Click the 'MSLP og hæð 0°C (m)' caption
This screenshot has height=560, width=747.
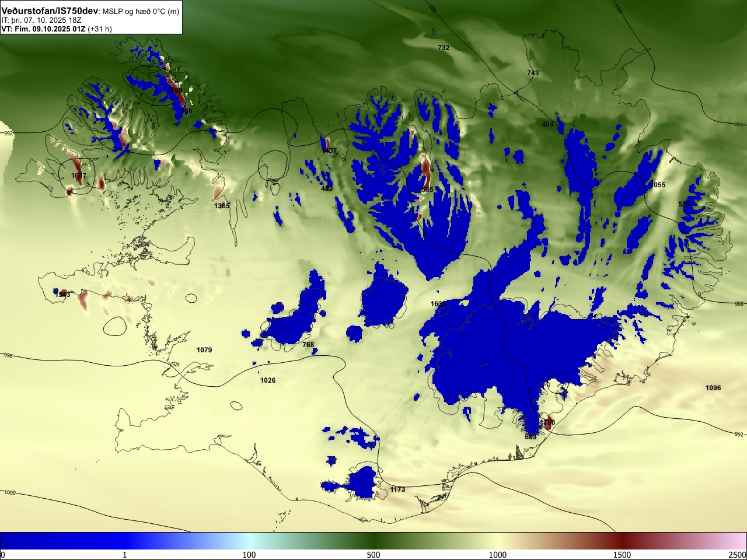(141, 12)
